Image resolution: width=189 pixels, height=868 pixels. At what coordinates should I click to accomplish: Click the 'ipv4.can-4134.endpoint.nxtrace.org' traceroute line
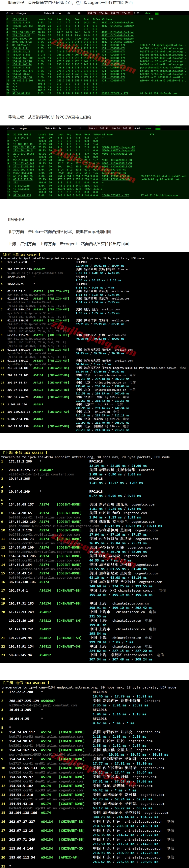(89, 687)
